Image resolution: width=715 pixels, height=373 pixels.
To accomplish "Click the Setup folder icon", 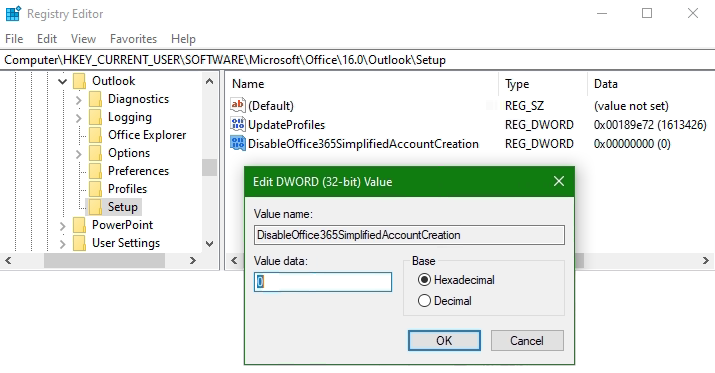I will 95,207.
